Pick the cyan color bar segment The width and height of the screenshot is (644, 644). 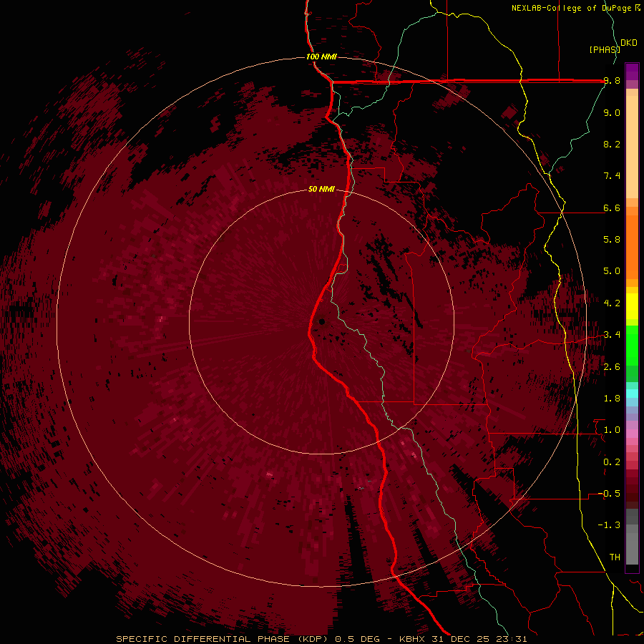pos(632,394)
